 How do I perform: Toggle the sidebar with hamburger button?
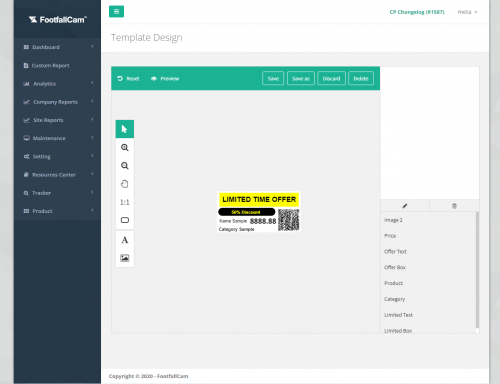pyautogui.click(x=116, y=11)
